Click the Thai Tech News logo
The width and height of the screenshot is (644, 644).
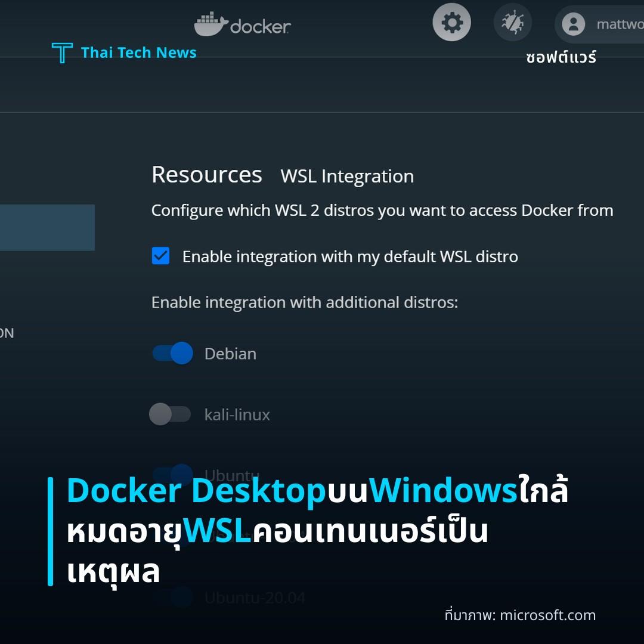124,53
